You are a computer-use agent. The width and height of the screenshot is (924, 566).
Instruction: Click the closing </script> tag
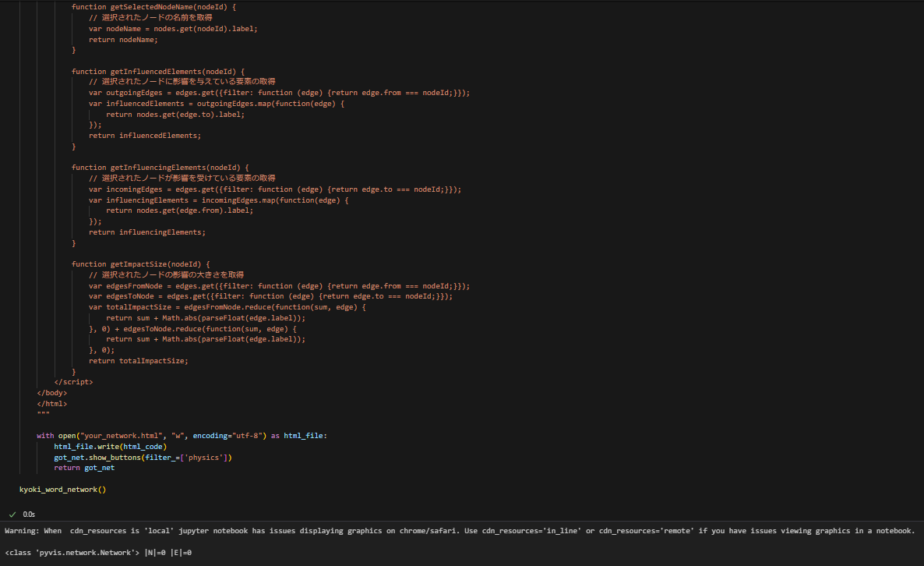point(74,382)
